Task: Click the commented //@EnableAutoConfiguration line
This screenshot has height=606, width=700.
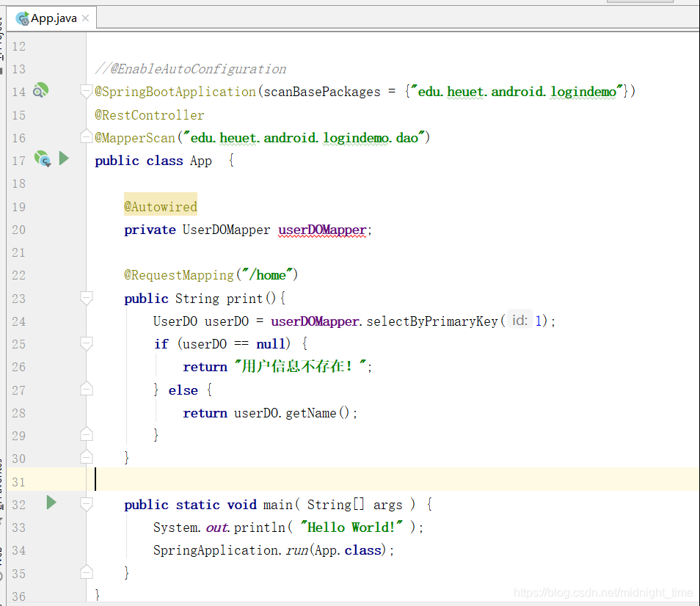Action: coord(191,69)
